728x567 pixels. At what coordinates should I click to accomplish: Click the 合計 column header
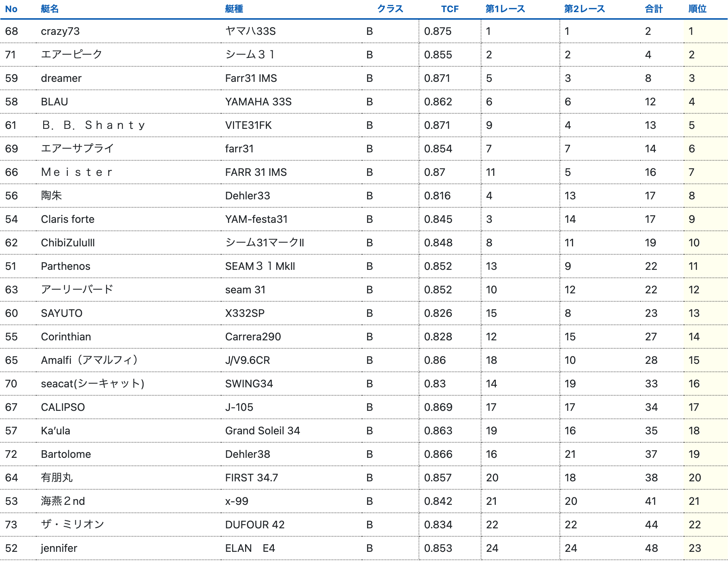coord(654,9)
